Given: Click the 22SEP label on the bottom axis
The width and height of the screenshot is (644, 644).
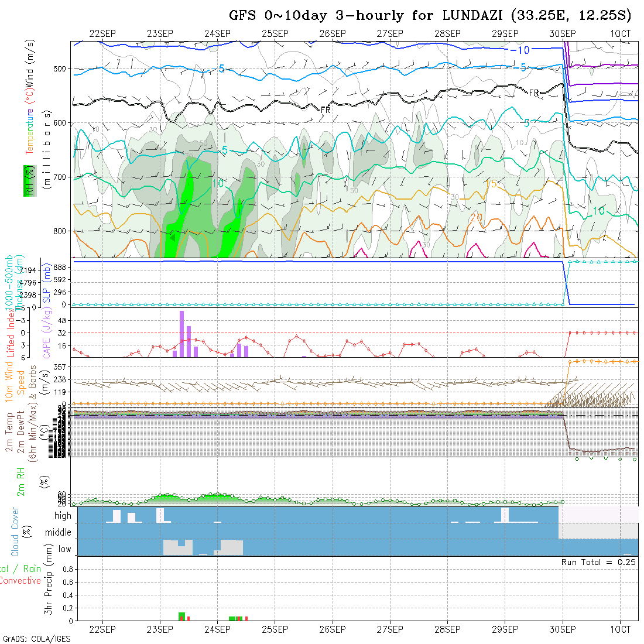Looking at the screenshot, I should tap(102, 629).
